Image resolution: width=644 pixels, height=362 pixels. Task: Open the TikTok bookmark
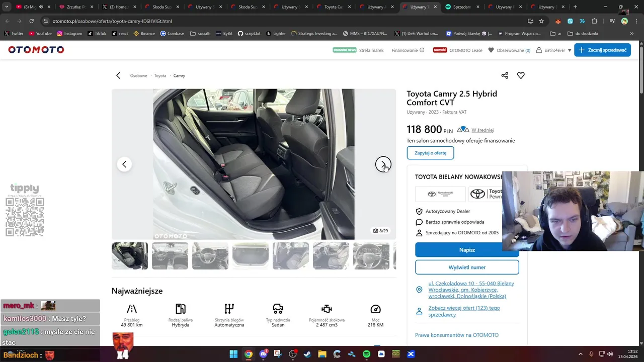coord(97,34)
